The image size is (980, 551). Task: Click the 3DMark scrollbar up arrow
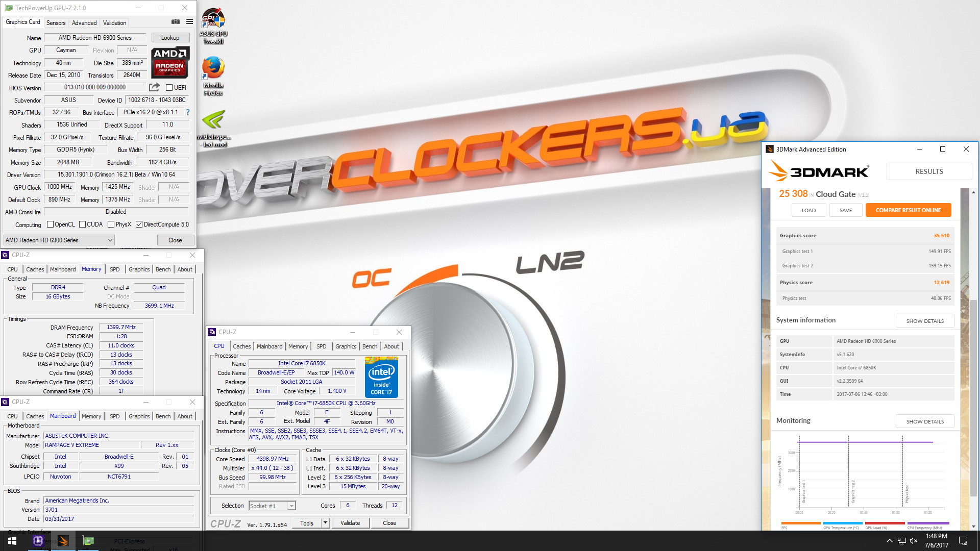973,192
